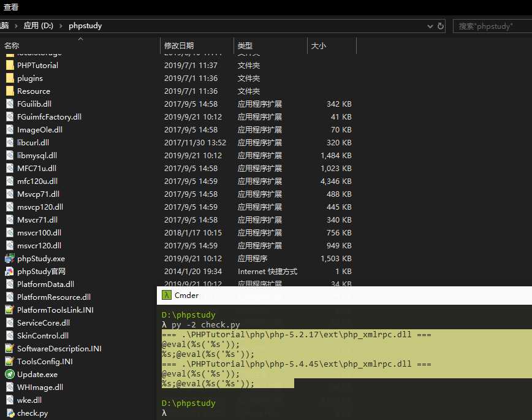Viewport: 532px width, 420px height.
Task: Select the phpStudy.exe application icon
Action: [10, 259]
